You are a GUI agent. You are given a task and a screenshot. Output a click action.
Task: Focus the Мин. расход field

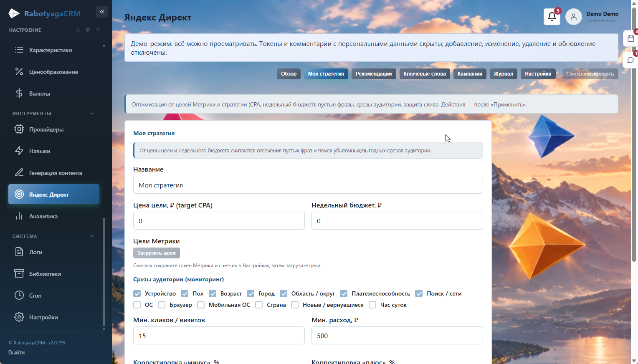point(397,336)
